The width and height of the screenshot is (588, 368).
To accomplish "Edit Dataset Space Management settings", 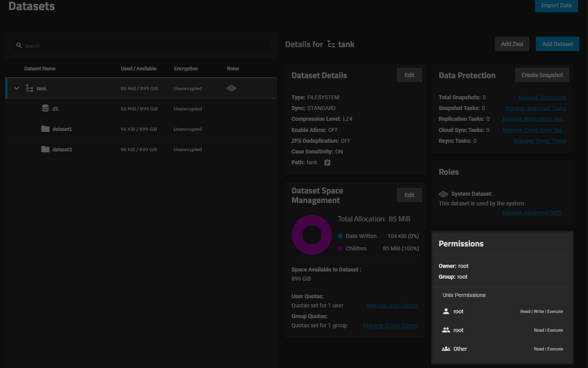I will (x=409, y=195).
